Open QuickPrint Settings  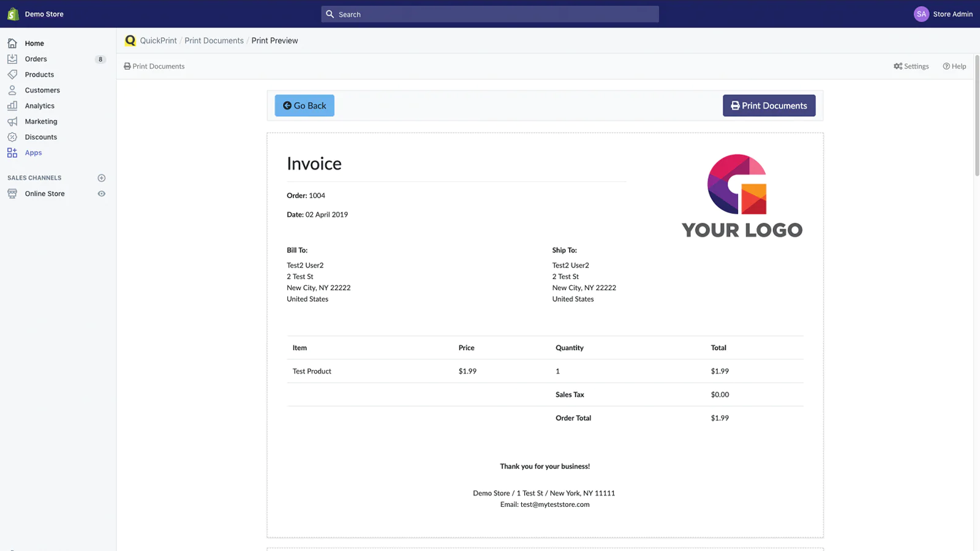tap(911, 66)
